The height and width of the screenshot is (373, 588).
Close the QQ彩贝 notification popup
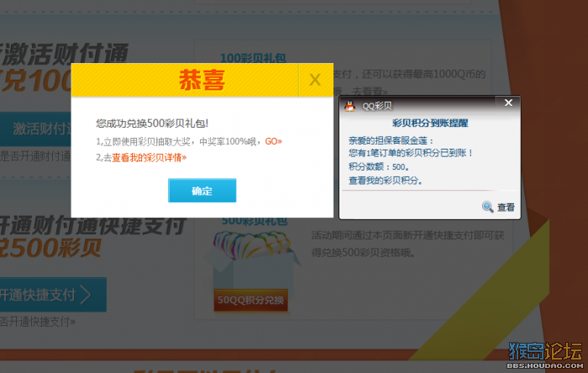(x=508, y=102)
